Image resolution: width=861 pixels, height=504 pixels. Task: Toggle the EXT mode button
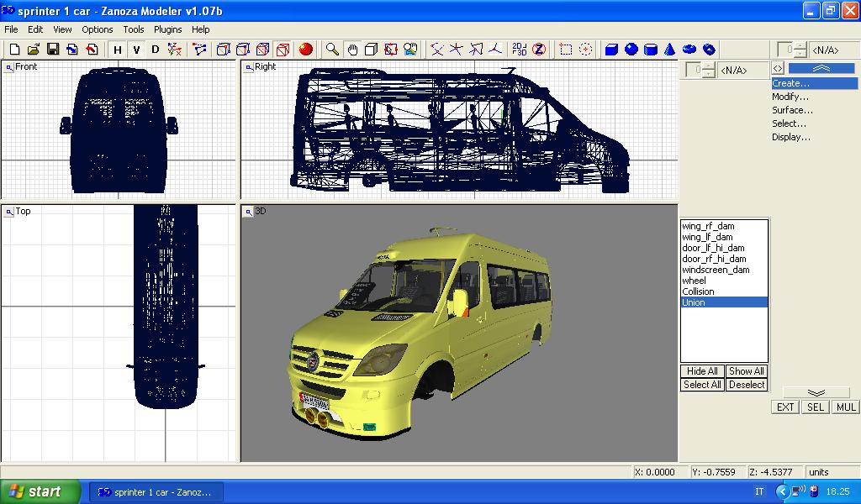tap(784, 407)
